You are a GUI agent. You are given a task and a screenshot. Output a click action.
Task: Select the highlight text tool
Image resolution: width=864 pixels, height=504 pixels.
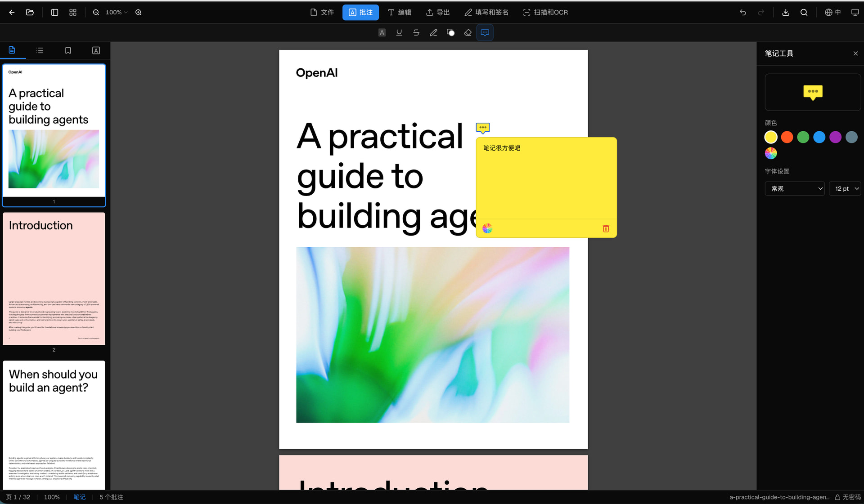[x=382, y=32]
